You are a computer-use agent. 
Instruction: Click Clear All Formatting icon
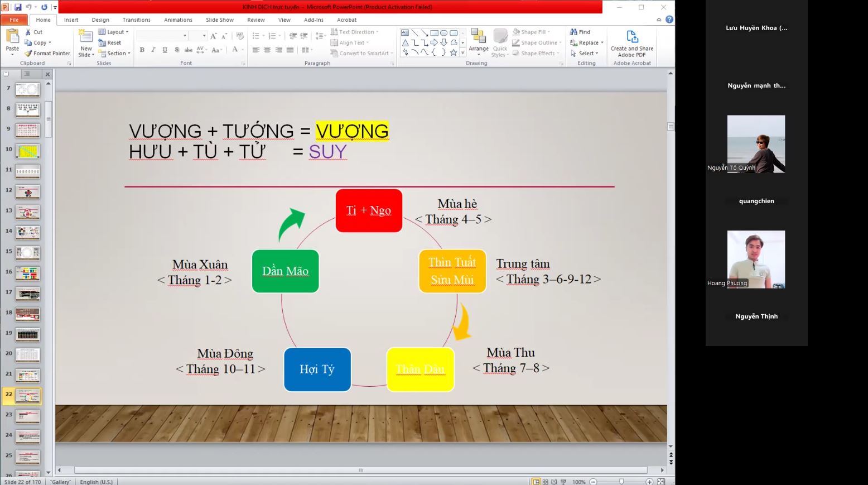pyautogui.click(x=240, y=36)
